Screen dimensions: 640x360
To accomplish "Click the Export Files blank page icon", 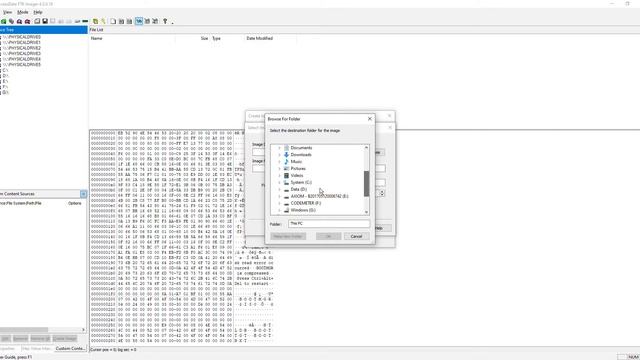I will click(113, 21).
